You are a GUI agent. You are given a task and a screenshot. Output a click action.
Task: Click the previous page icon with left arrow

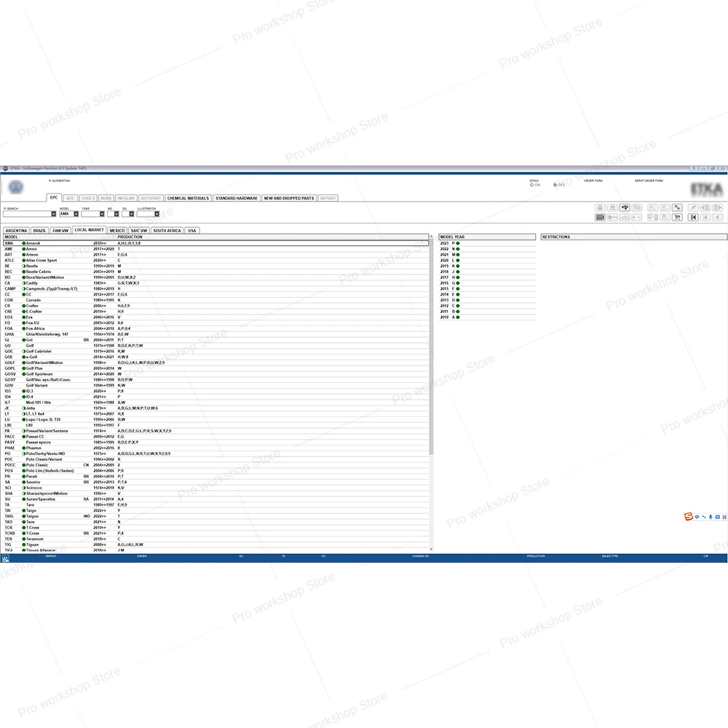click(705, 207)
